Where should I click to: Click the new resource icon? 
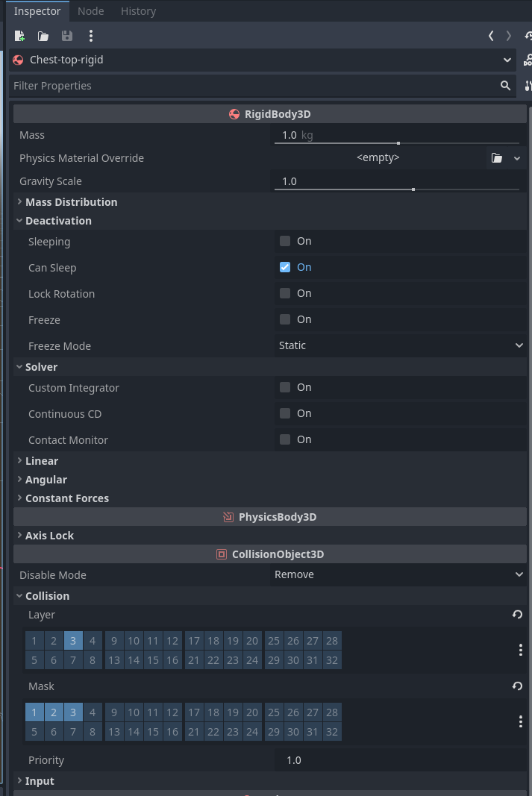pyautogui.click(x=20, y=36)
